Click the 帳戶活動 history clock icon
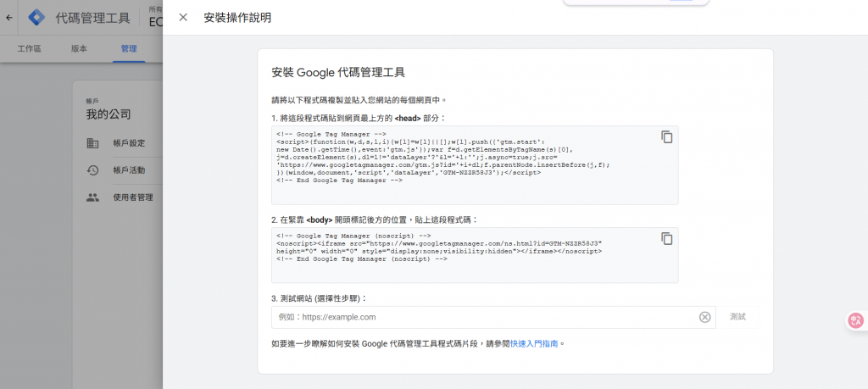 [93, 170]
